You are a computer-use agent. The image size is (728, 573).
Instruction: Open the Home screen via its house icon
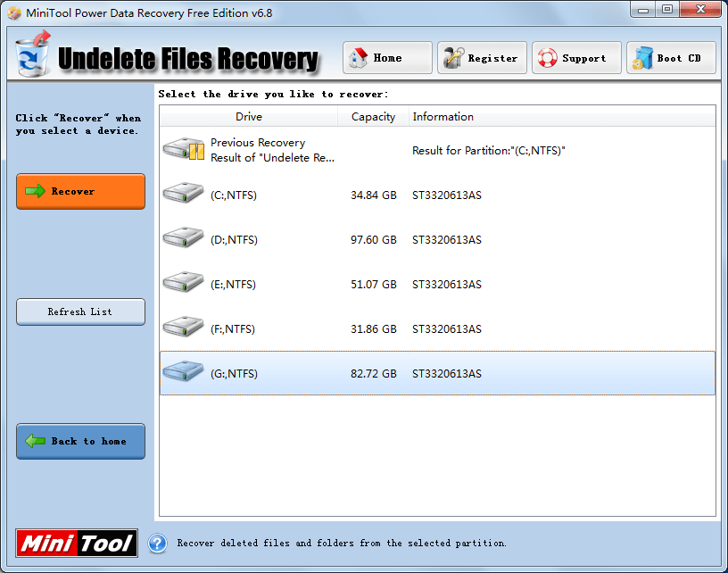tap(360, 57)
